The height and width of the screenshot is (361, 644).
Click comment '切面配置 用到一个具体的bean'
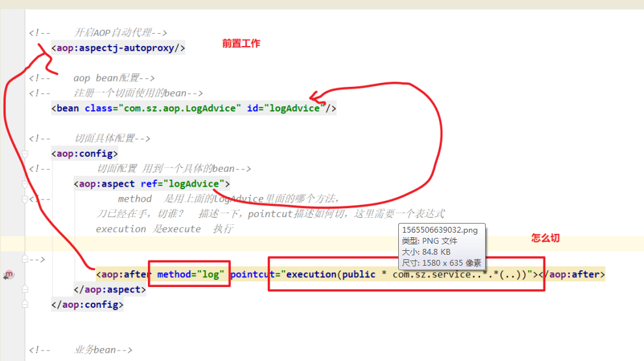165,169
